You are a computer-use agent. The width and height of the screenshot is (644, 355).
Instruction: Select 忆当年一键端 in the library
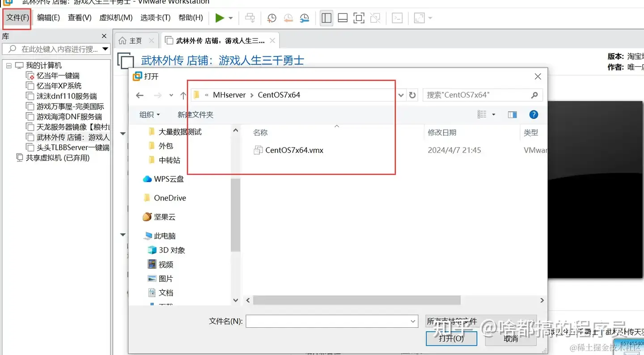[x=58, y=76]
